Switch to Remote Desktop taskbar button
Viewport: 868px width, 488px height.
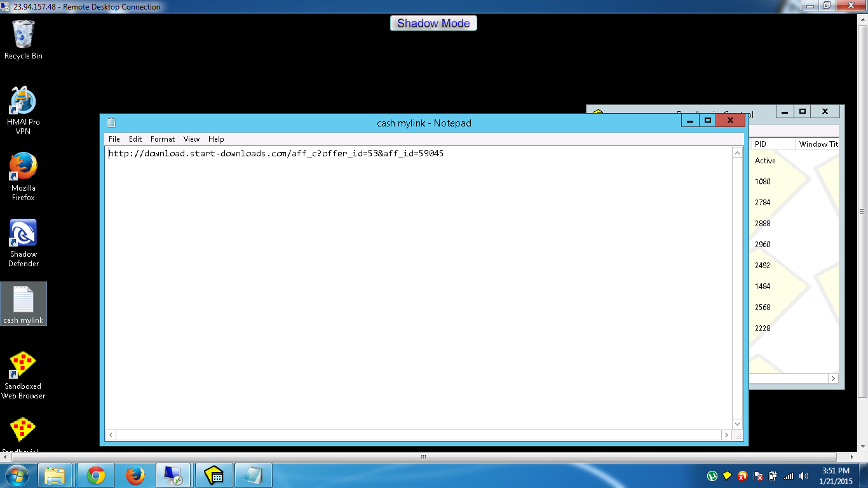click(173, 475)
